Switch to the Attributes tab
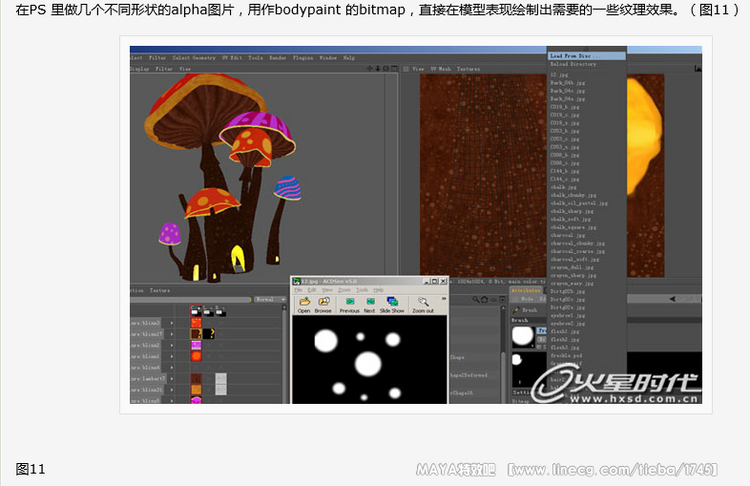Viewport: 750px width, 486px height. [x=526, y=290]
